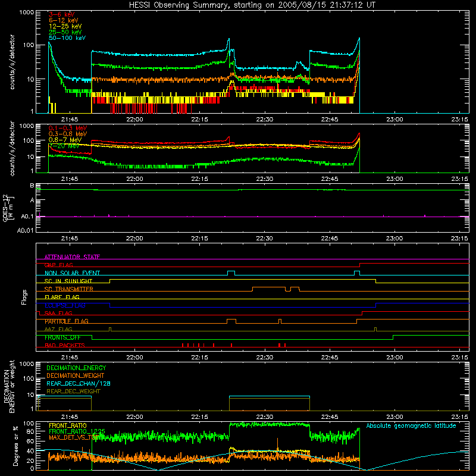Click the REAR_DEC_CHAN/128 legend label

click(79, 383)
